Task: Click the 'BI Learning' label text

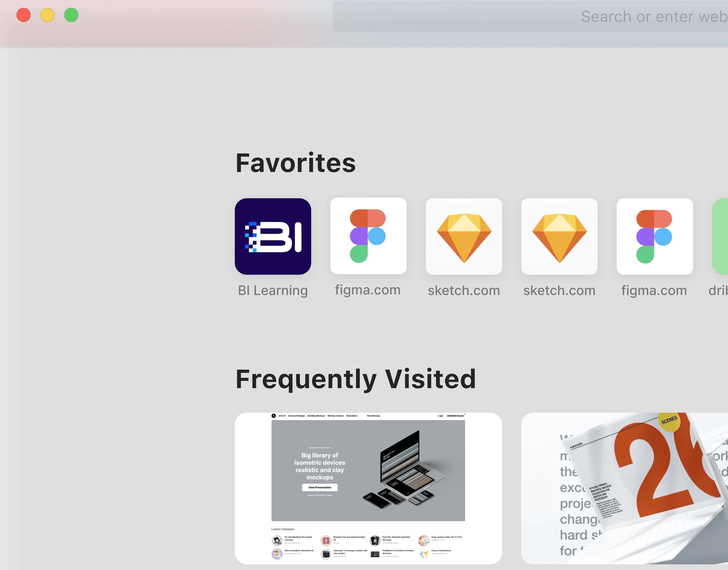Action: [x=273, y=290]
